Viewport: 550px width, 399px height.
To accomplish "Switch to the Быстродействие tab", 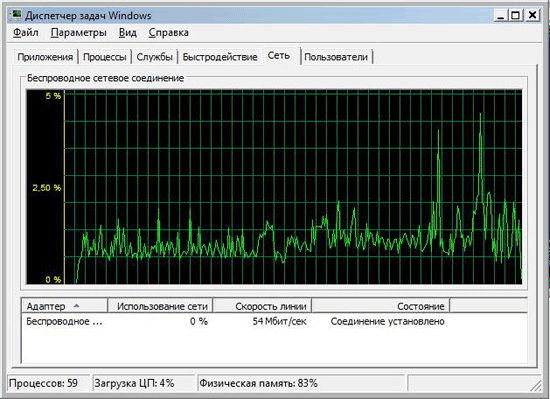I will tap(220, 57).
